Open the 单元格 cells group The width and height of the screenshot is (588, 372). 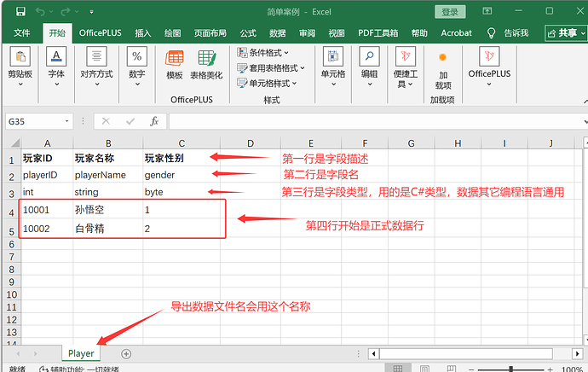pyautogui.click(x=333, y=67)
